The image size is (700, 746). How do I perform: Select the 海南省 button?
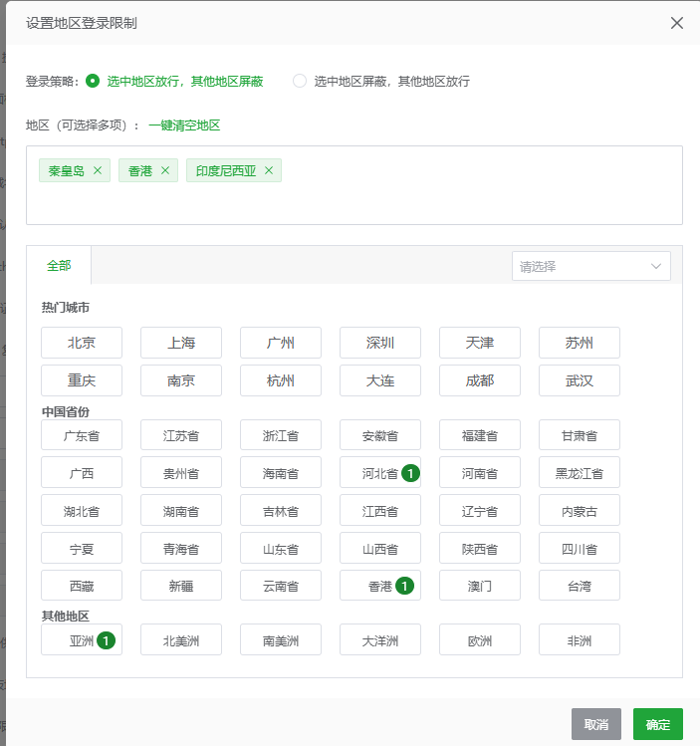[x=281, y=472]
